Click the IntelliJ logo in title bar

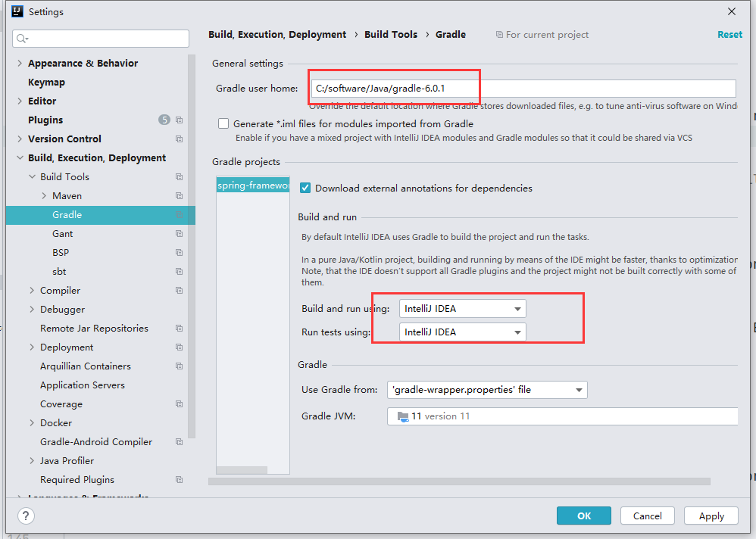tap(17, 11)
